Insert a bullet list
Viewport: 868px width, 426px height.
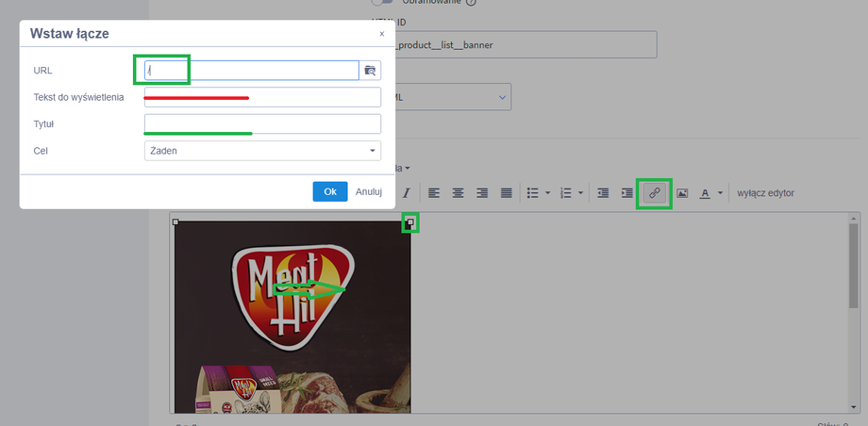pos(532,193)
